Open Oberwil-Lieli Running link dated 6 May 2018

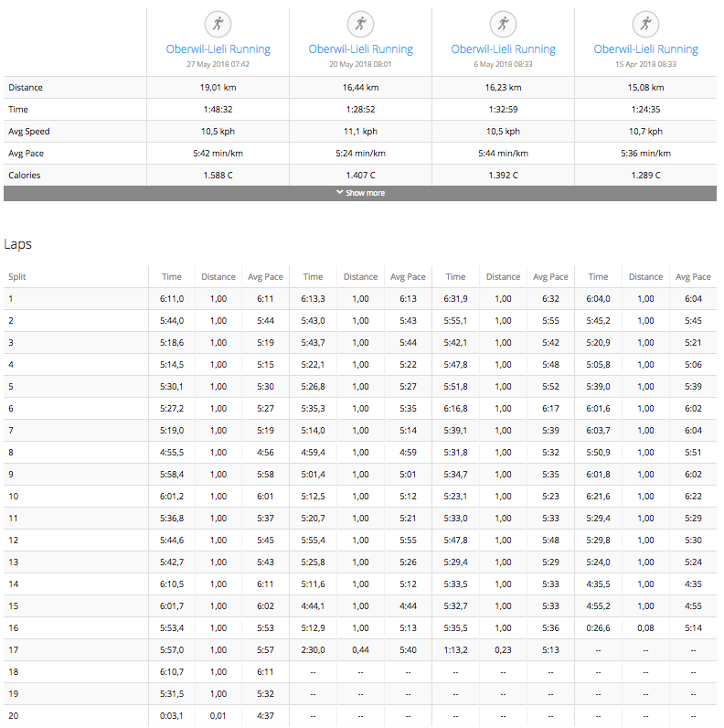pyautogui.click(x=503, y=49)
